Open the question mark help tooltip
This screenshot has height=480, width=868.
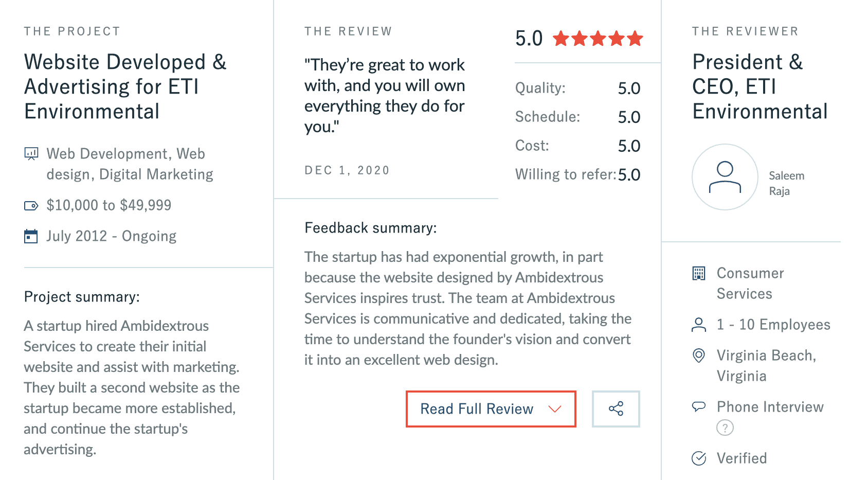point(725,428)
